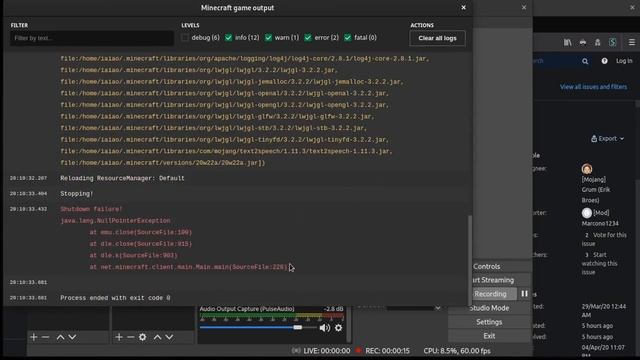Select the Shutdown failure log line
This screenshot has height=360, width=640.
click(x=91, y=209)
